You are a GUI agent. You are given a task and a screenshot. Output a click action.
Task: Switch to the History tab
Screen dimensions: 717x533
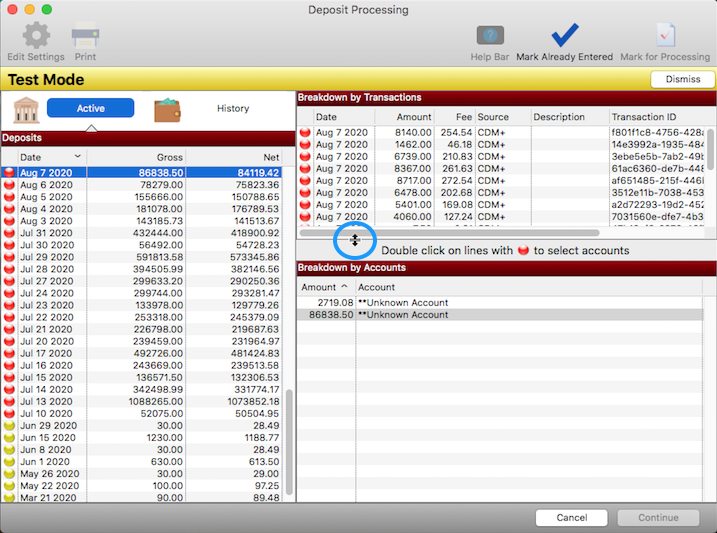pyautogui.click(x=233, y=108)
